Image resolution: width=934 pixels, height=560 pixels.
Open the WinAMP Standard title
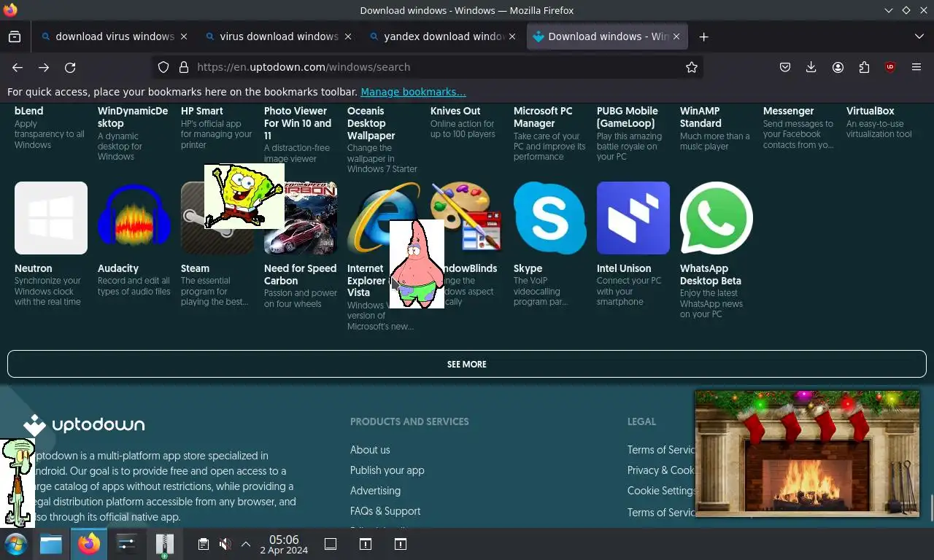point(700,117)
